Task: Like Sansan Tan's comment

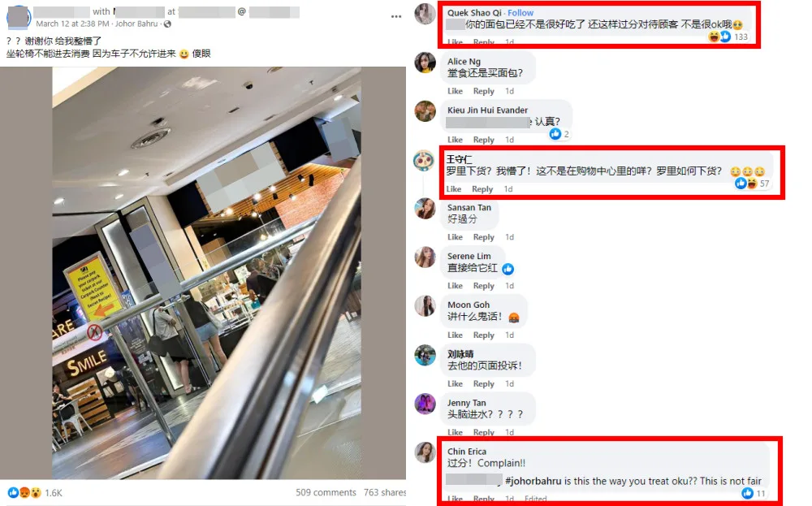Action: pyautogui.click(x=455, y=236)
